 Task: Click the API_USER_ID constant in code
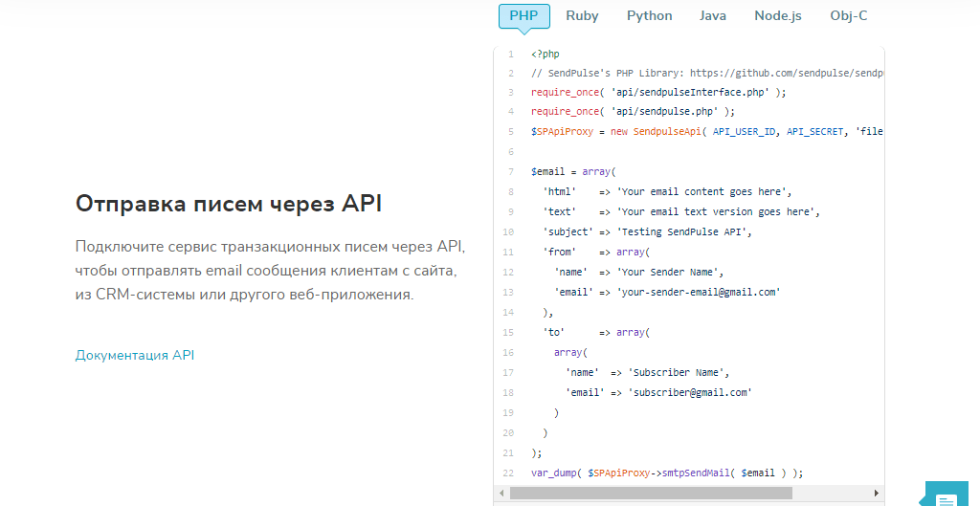coord(744,131)
